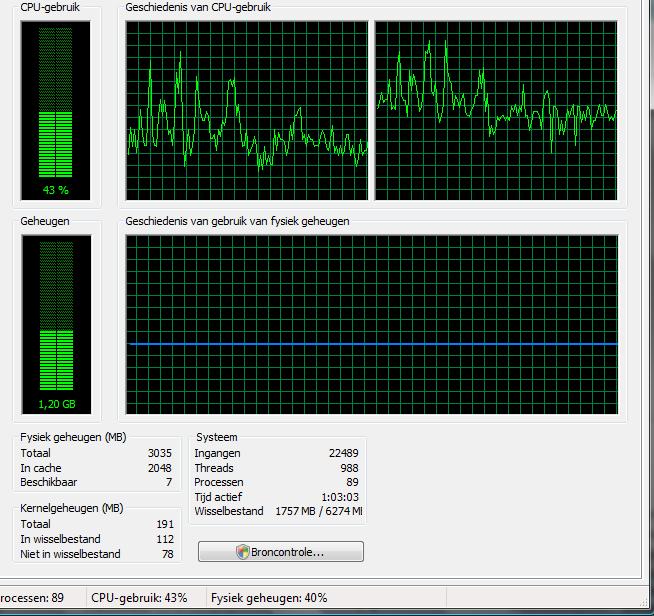Click the right CPU history graph
The height and width of the screenshot is (616, 654).
tap(496, 111)
